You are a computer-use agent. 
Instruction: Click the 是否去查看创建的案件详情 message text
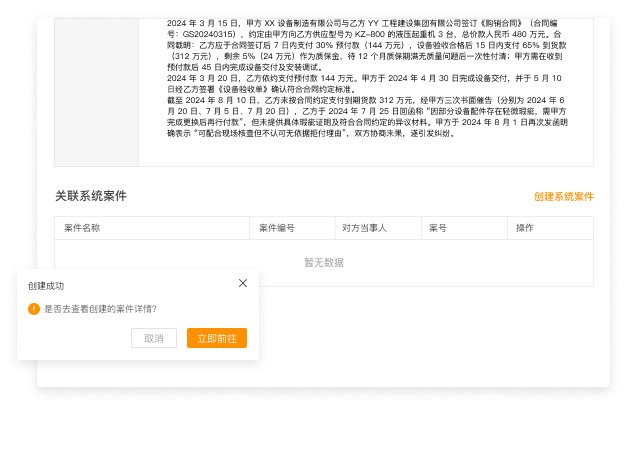tap(100, 309)
